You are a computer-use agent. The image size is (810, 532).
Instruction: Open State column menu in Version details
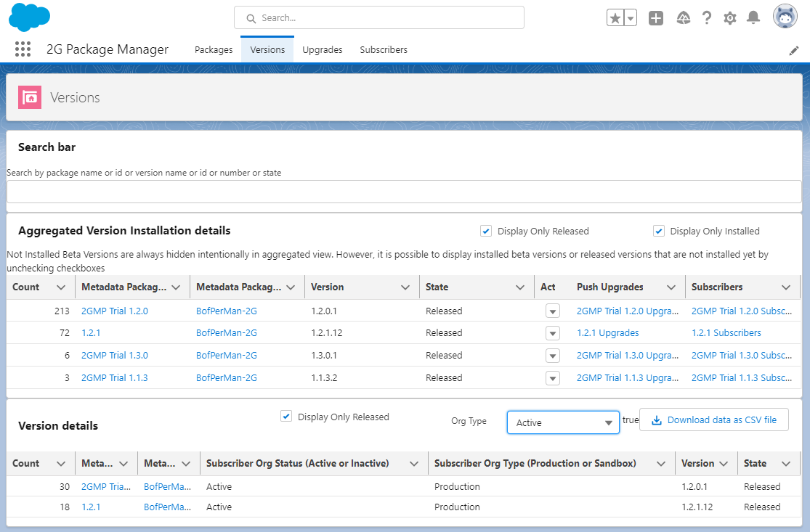tap(786, 464)
